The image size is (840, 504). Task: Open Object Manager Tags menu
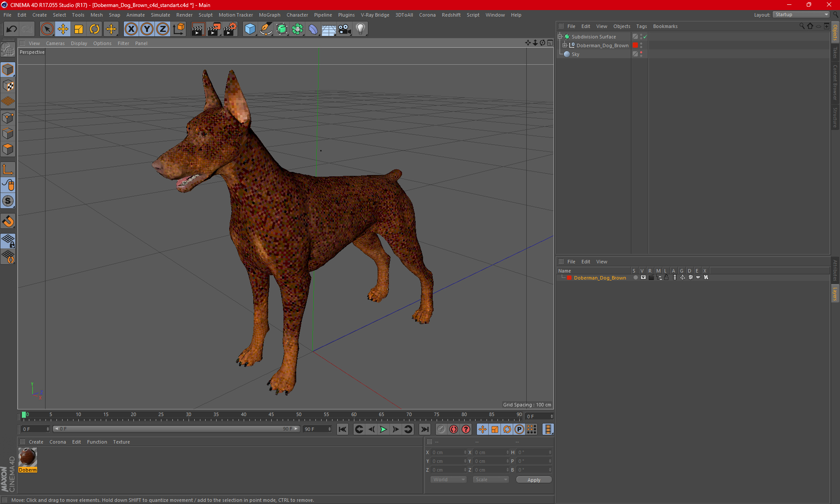[x=641, y=26]
